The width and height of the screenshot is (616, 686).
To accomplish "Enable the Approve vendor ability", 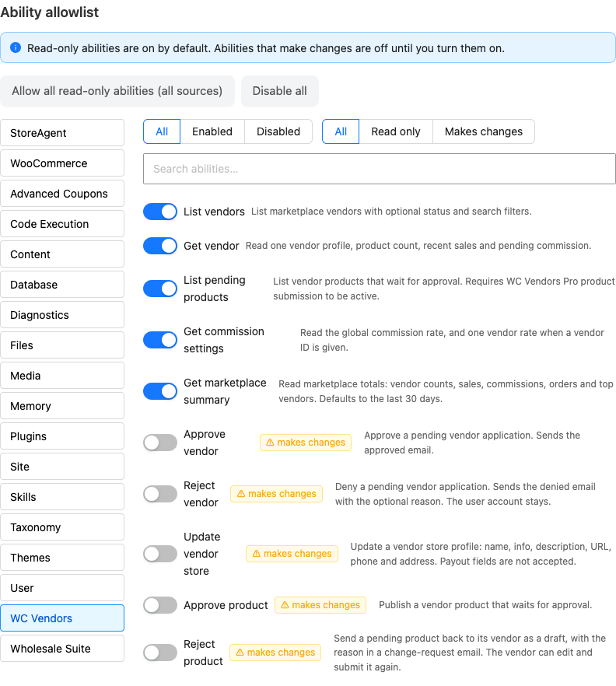I will pyautogui.click(x=160, y=443).
